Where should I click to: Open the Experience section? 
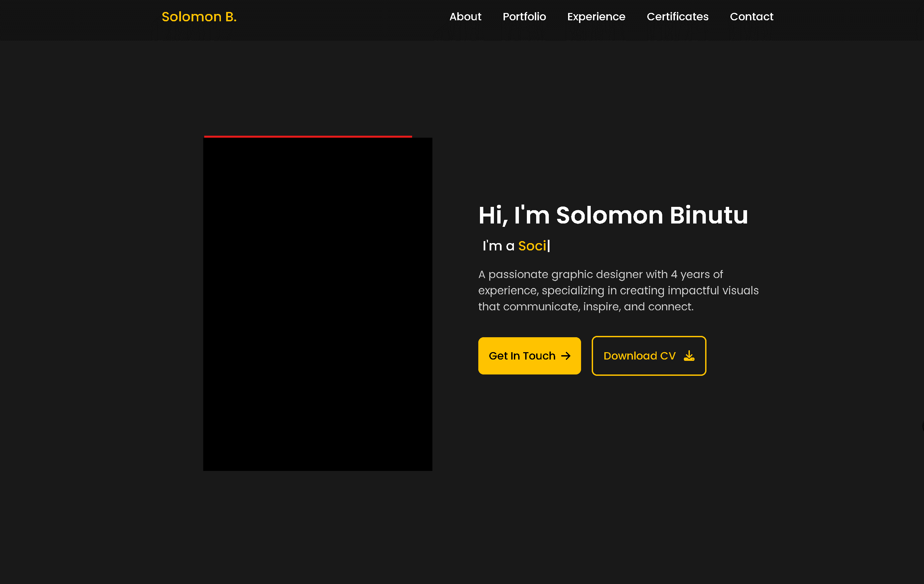pyautogui.click(x=596, y=17)
